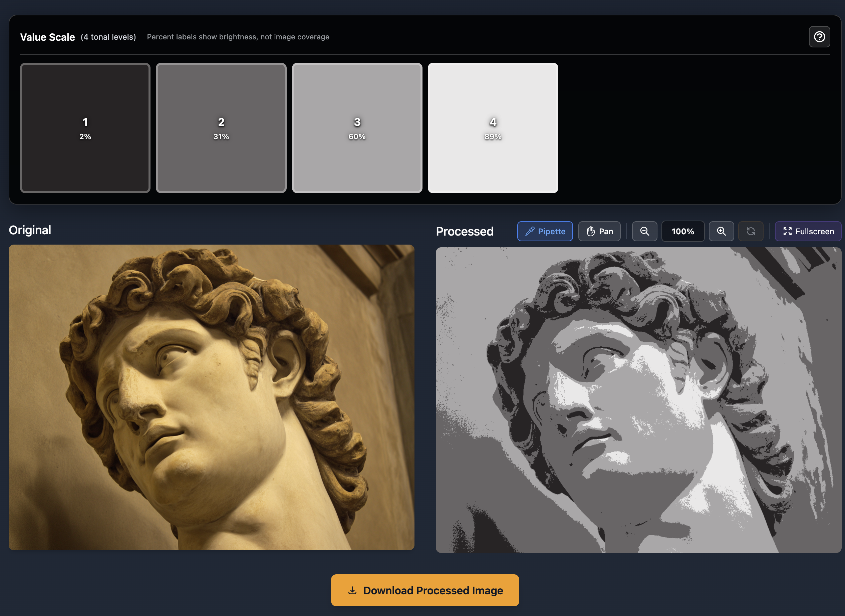Select tonal level 2 swatch (31%)
Screen dimensions: 845x616
tap(221, 128)
